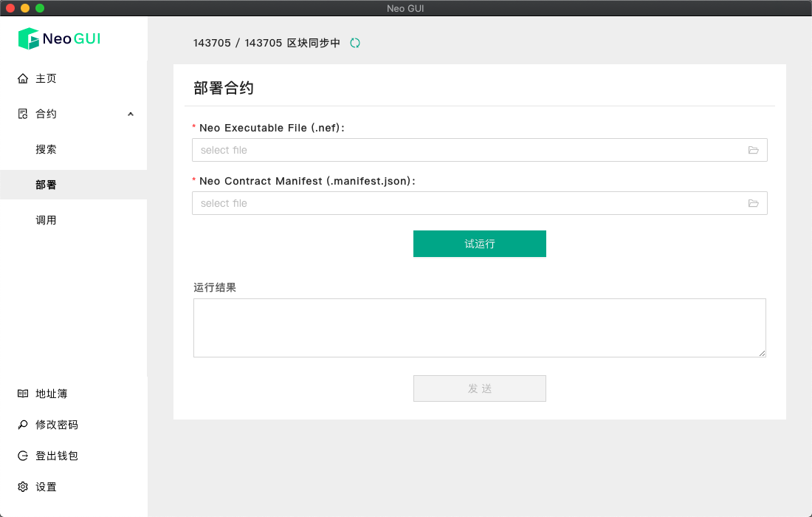Click the contract icon beside 合约
The height and width of the screenshot is (517, 812).
pos(23,114)
